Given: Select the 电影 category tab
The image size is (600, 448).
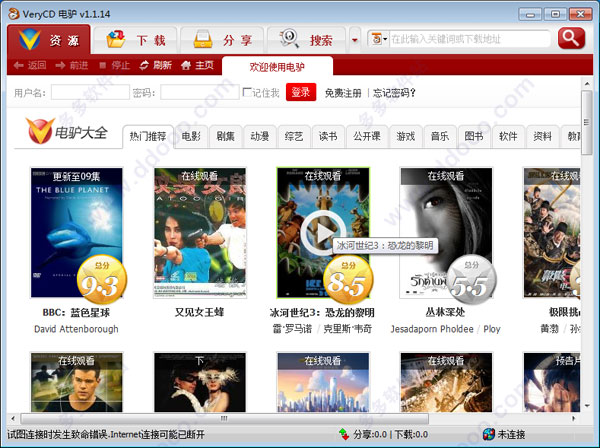Looking at the screenshot, I should tap(191, 136).
